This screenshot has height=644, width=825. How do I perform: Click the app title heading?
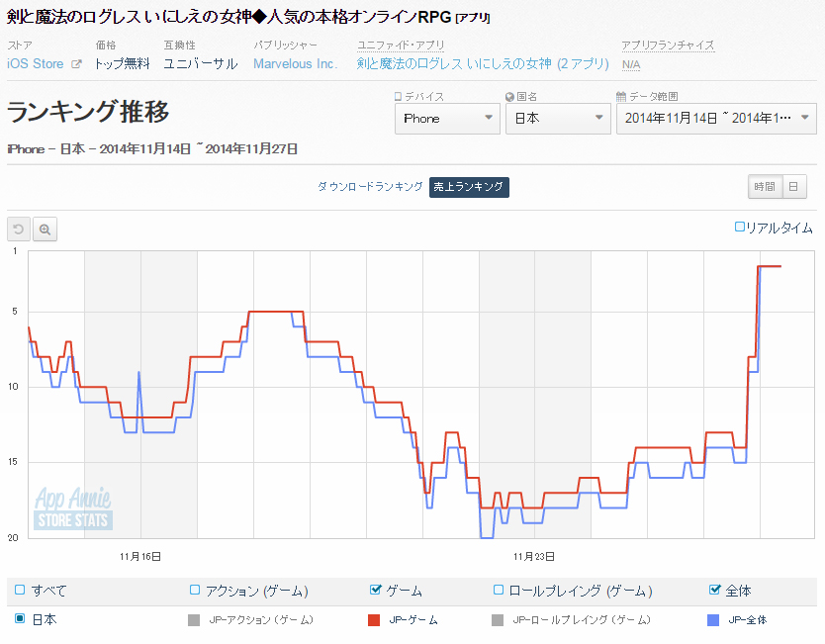(248, 17)
